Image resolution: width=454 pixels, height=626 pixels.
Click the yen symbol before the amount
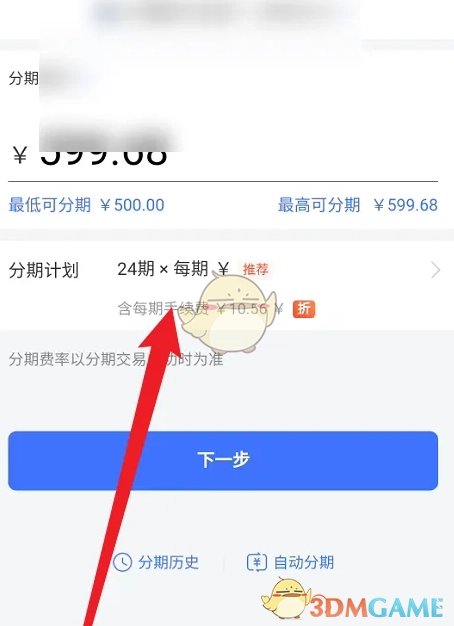point(20,155)
